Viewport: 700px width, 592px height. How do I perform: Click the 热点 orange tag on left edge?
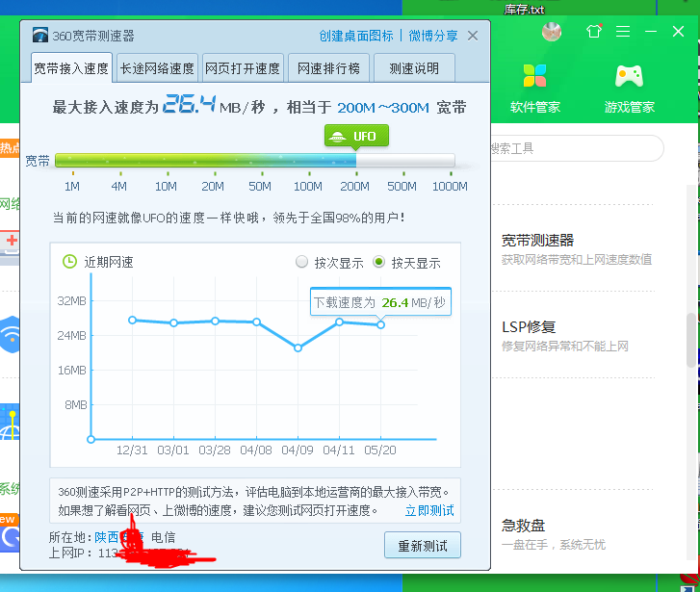click(x=10, y=148)
